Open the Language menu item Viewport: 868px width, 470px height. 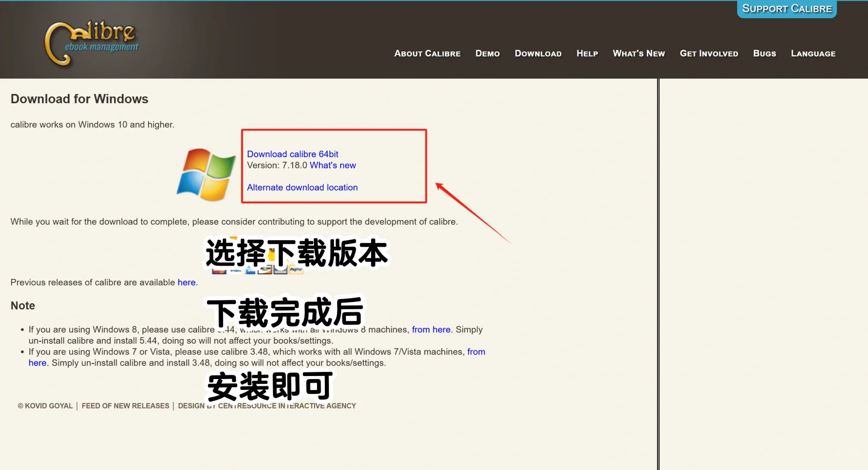[813, 54]
